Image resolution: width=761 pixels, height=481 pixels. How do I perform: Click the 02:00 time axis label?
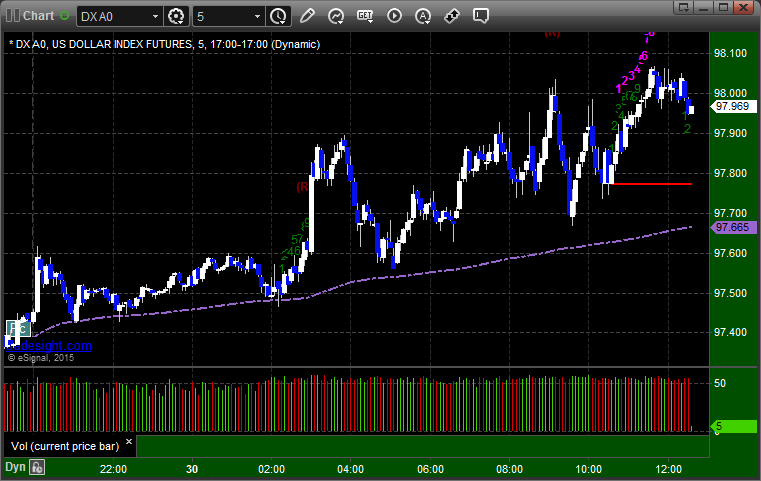pyautogui.click(x=271, y=469)
